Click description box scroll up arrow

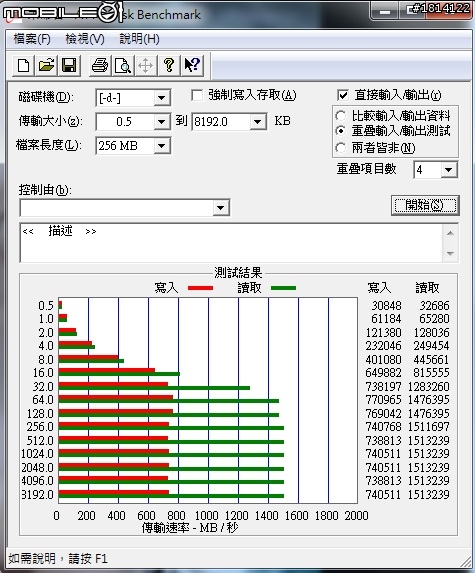click(450, 233)
